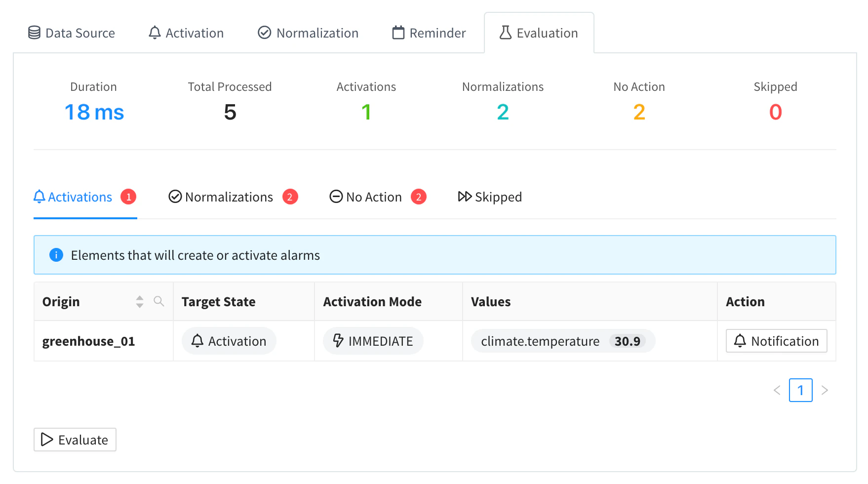This screenshot has height=484, width=868.
Task: Open the Normalization tab
Action: click(308, 33)
